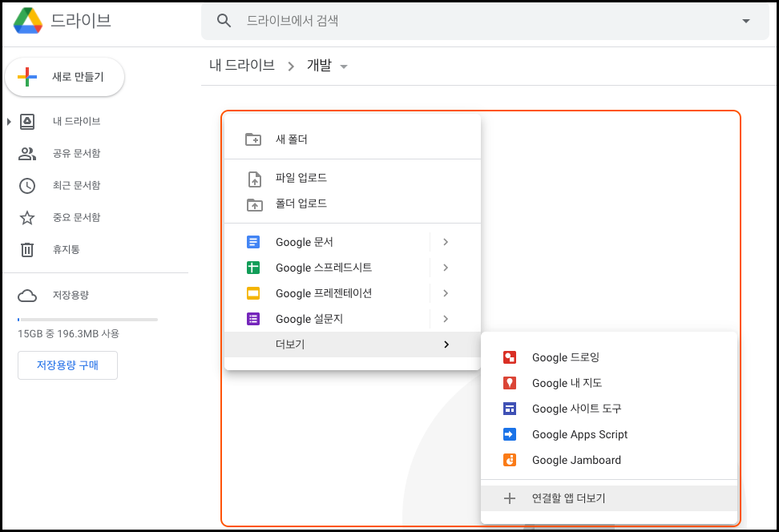Open 중요 문서함 in sidebar
The width and height of the screenshot is (779, 532).
[76, 218]
